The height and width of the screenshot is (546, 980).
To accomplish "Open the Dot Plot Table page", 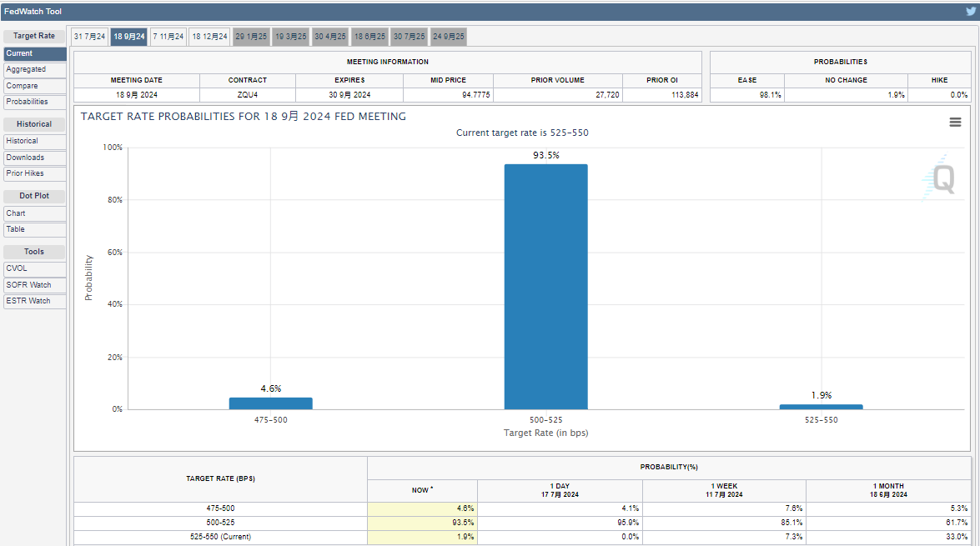I will [x=34, y=229].
